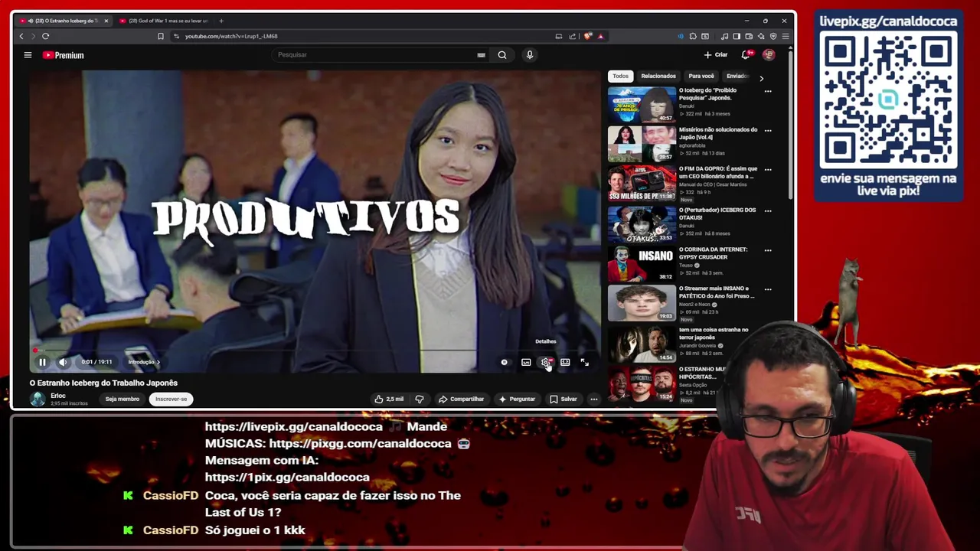980x551 pixels.
Task: Start voice search with the microphone
Action: point(529,55)
